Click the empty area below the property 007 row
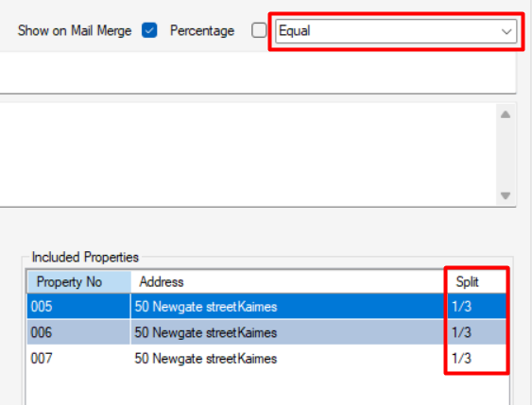 [266, 388]
